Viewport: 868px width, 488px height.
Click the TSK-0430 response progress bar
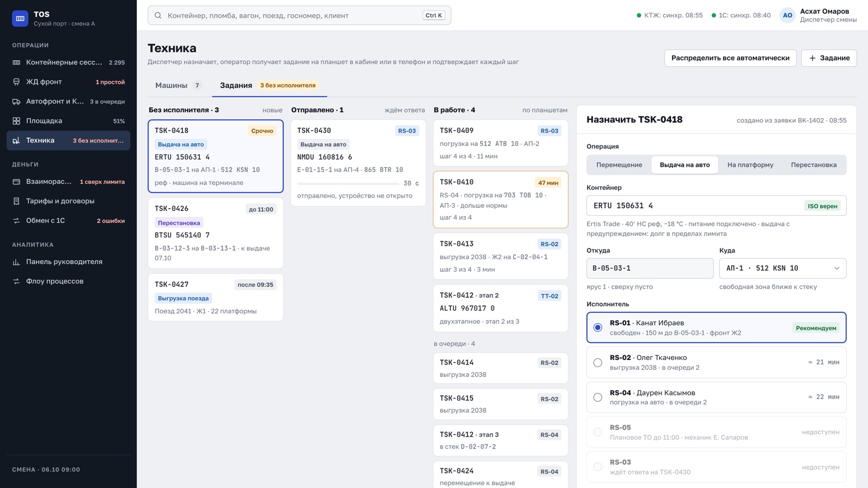pos(348,183)
